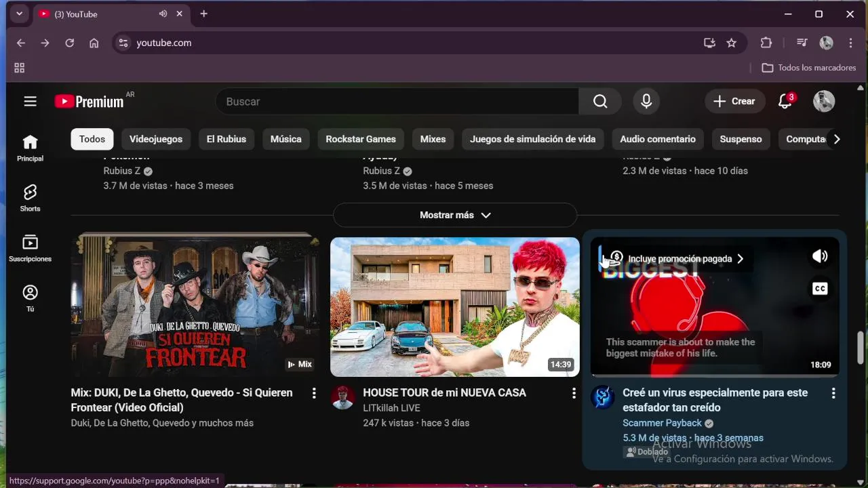Open HOUSE TOUR de mi NUEVA CASA title

444,392
